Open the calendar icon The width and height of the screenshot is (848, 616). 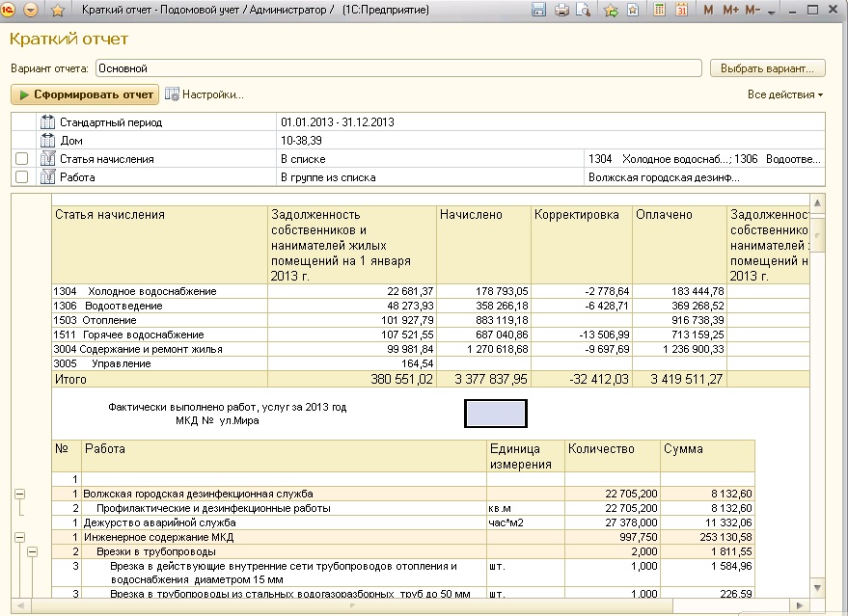pyautogui.click(x=681, y=10)
